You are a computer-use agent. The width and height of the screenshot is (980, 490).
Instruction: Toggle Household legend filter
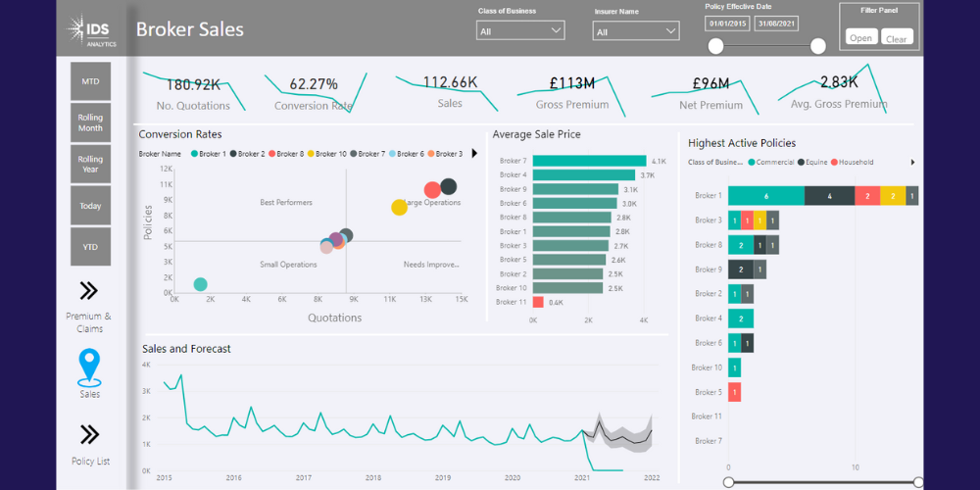856,163
